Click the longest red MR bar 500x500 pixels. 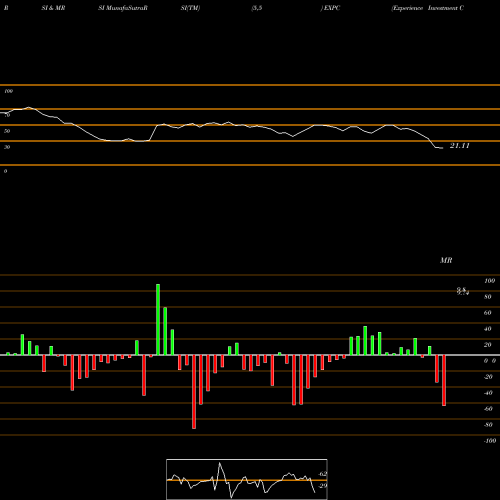pos(194,392)
